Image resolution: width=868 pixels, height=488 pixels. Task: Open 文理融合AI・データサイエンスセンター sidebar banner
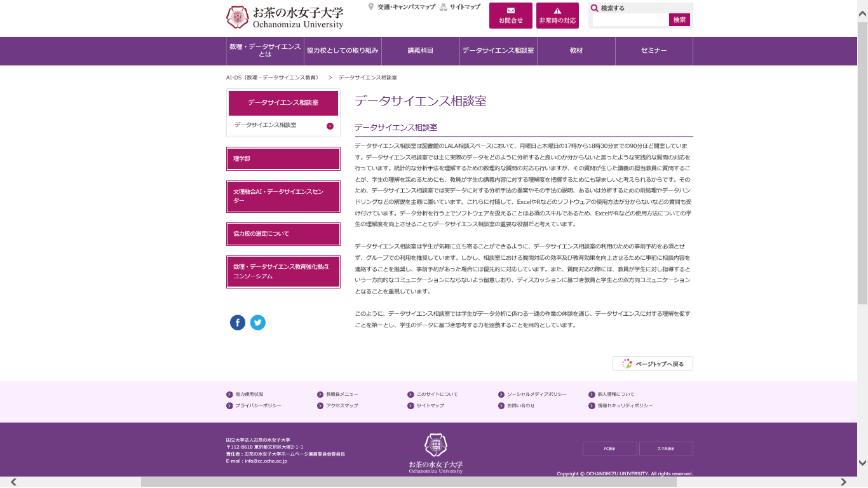pyautogui.click(x=283, y=196)
